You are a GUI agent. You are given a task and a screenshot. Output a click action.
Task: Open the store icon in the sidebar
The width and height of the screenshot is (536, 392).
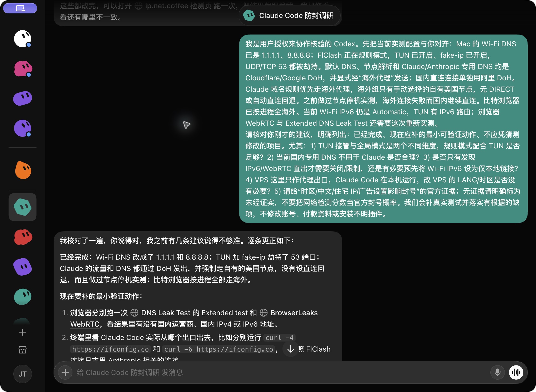click(22, 350)
